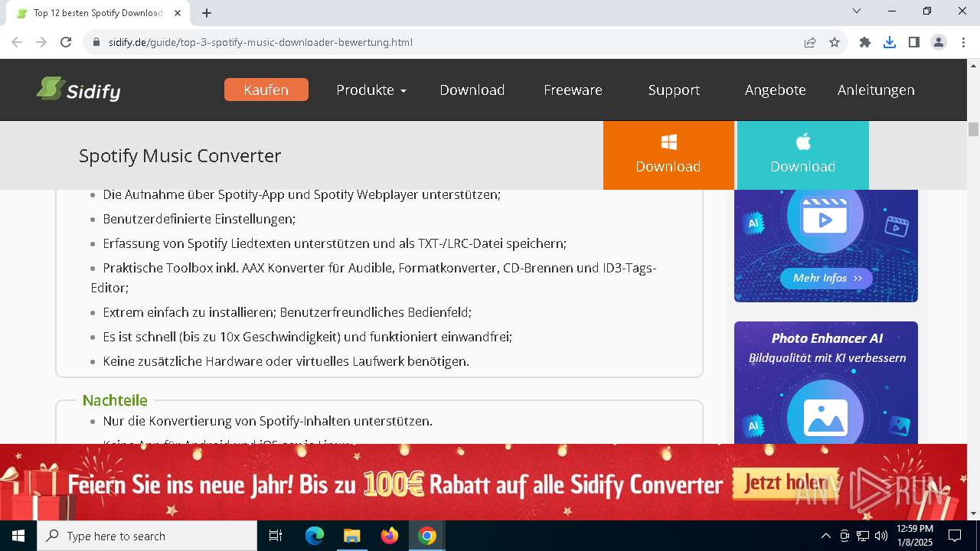Screen dimensions: 980x551
Task: Open network icon in system tray
Action: (x=862, y=536)
